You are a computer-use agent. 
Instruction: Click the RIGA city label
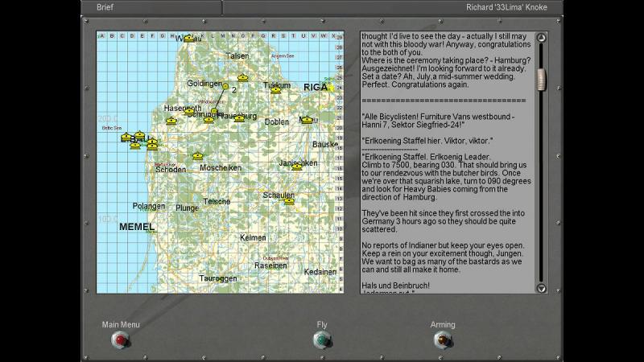coord(316,87)
